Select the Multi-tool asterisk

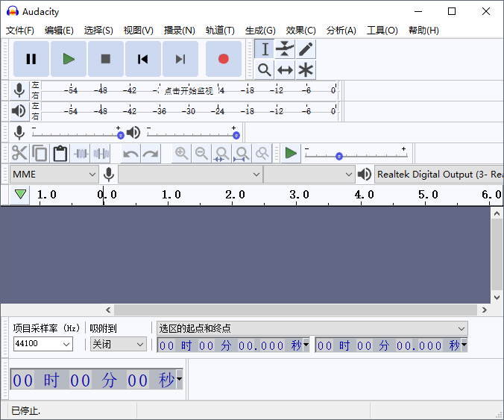click(306, 70)
